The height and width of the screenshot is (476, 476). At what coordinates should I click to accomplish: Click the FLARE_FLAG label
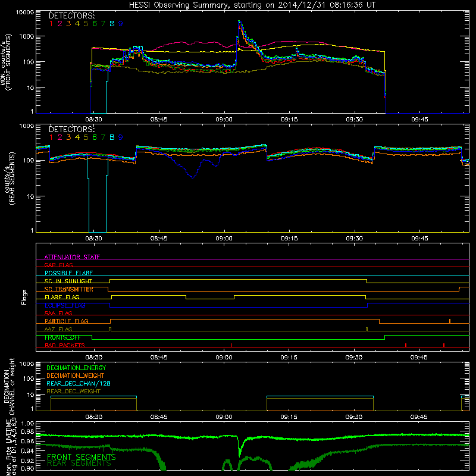pos(62,297)
